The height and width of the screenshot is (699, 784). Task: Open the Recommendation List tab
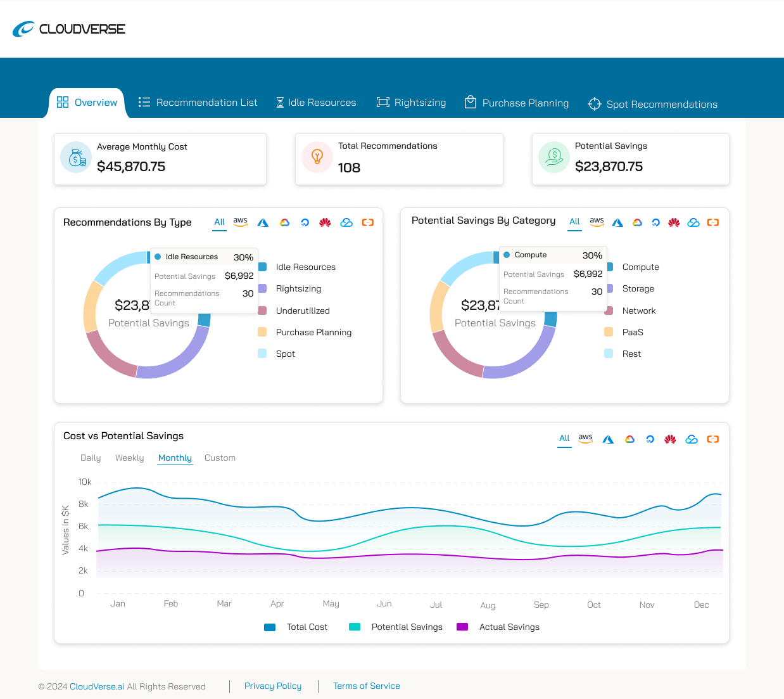(x=198, y=102)
